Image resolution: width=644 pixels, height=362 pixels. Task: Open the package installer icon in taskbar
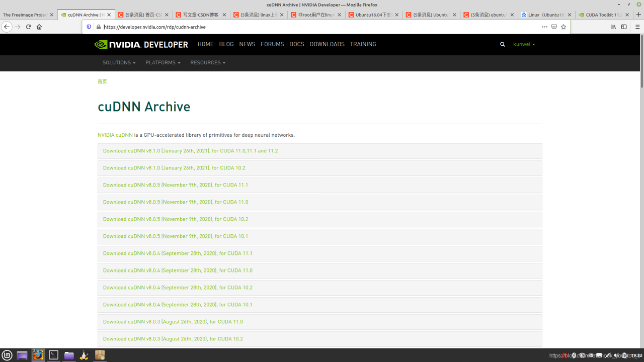click(100, 355)
